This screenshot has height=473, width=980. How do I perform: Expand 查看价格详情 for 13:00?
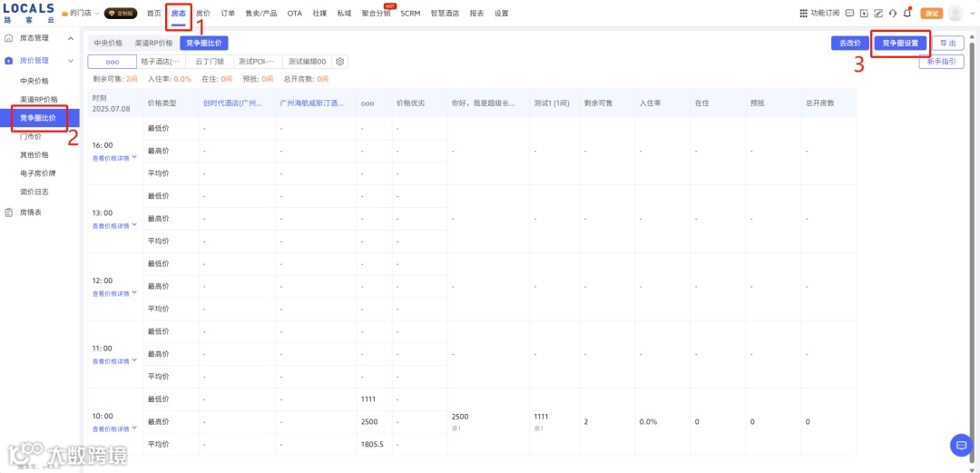(114, 225)
